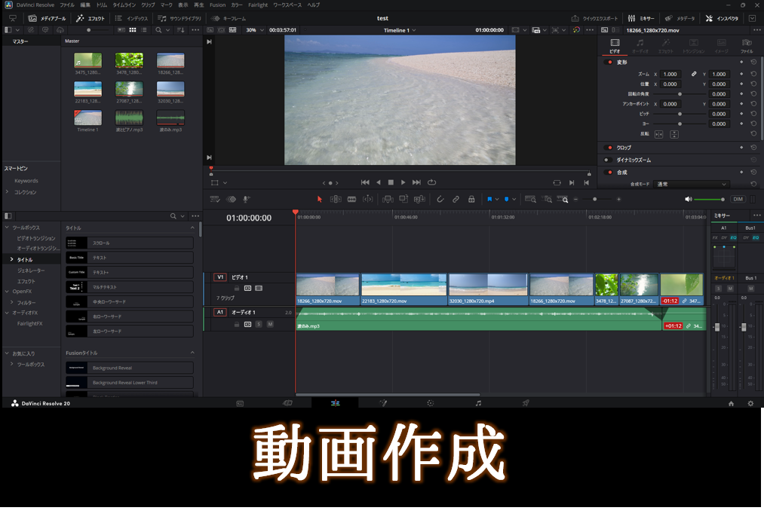
Task: Toggle timeline snapping magnet icon
Action: (x=440, y=199)
